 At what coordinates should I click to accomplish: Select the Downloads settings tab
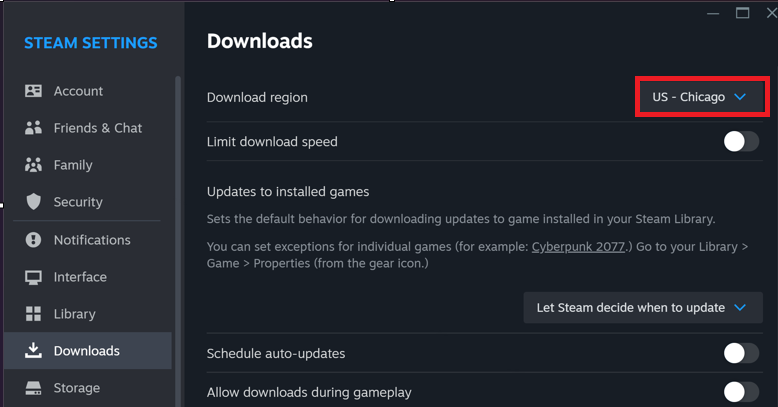click(86, 351)
